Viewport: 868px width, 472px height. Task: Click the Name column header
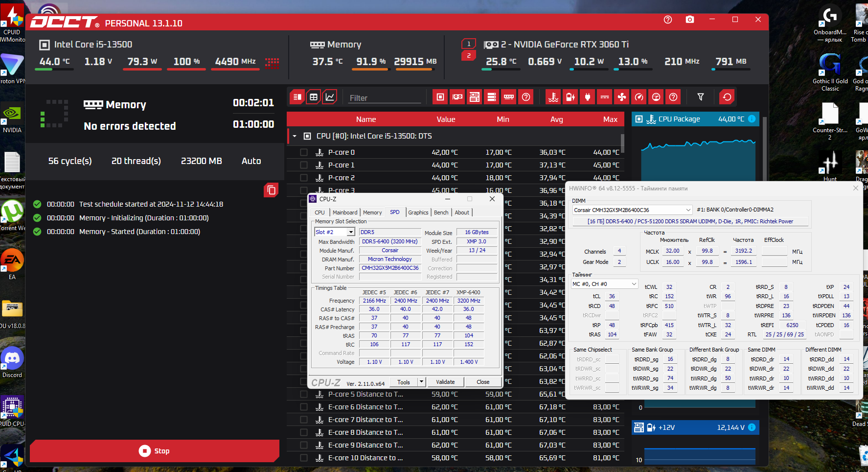(366, 119)
